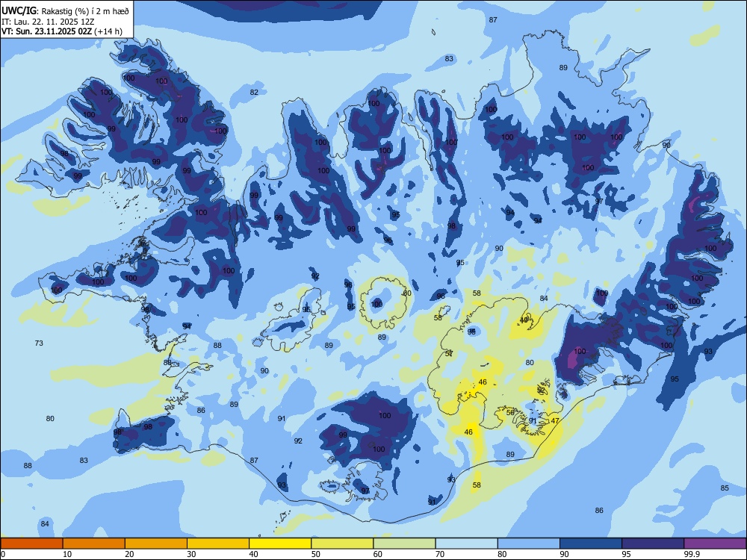Select the medium blue 80–90 legend swatch
The image size is (747, 560).
pos(529,544)
